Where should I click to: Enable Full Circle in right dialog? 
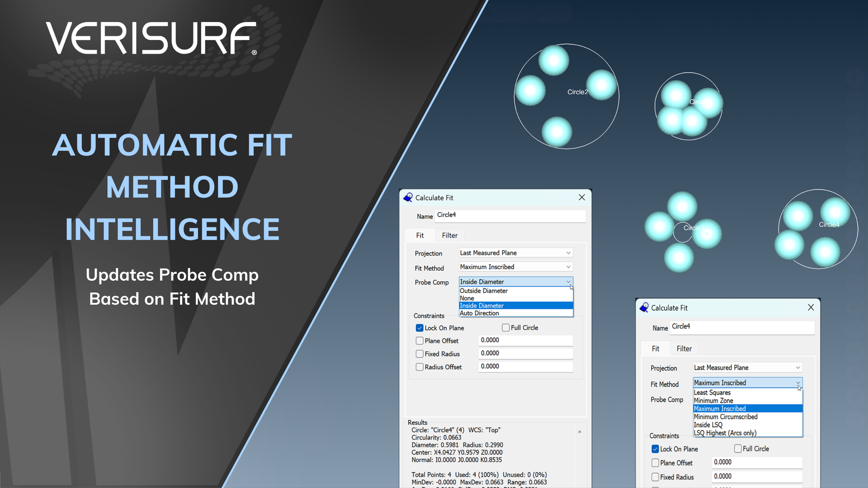point(737,449)
